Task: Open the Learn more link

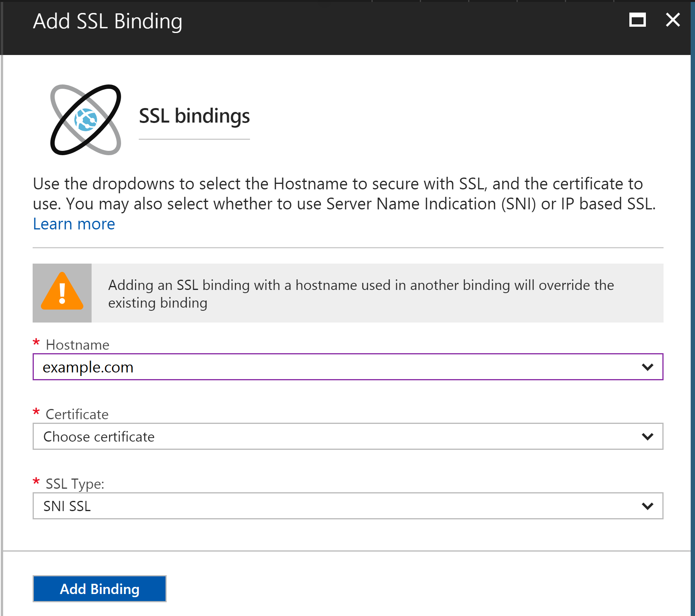Action: coord(74,224)
